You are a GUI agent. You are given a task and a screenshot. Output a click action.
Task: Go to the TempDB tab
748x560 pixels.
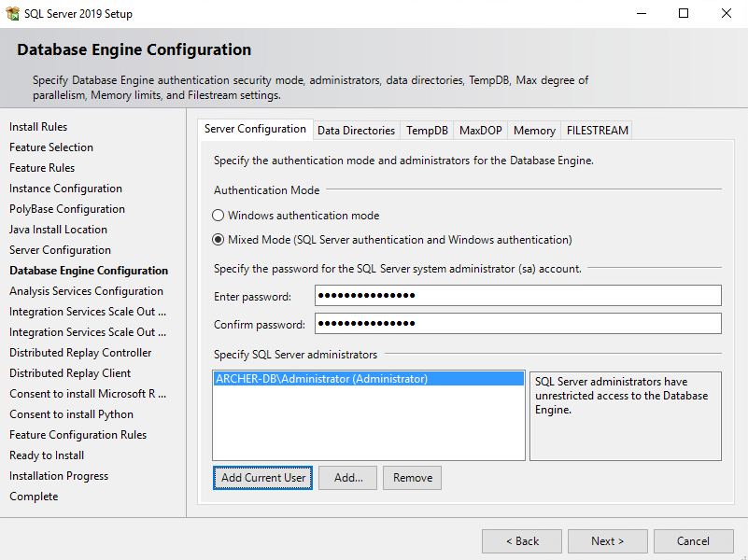(427, 131)
